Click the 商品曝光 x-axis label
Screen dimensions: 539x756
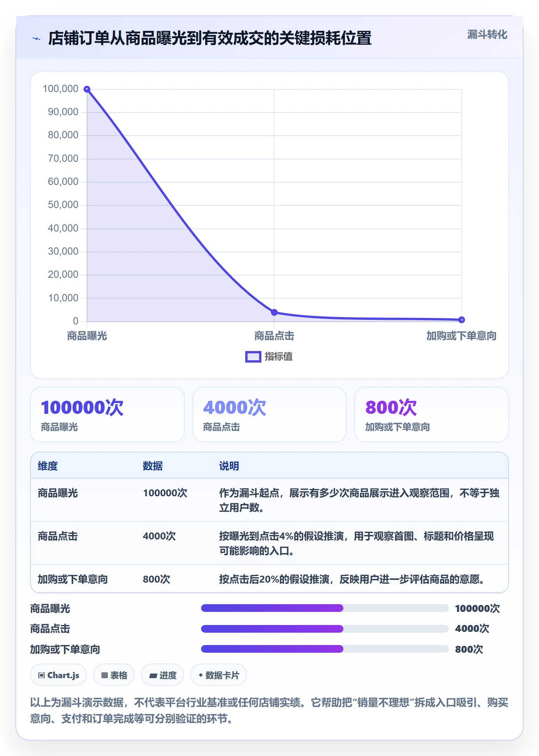87,336
